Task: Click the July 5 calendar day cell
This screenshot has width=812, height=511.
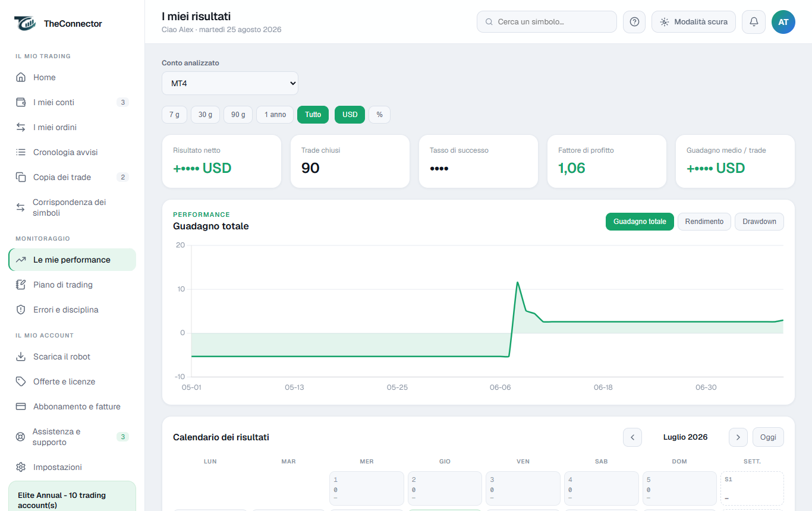Action: pyautogui.click(x=679, y=488)
